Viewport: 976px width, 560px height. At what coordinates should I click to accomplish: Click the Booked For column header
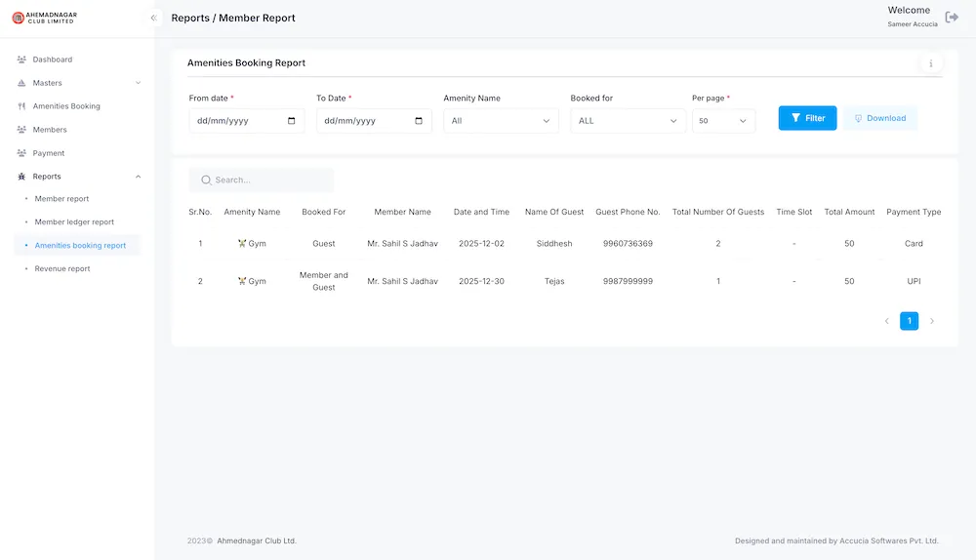click(x=324, y=212)
